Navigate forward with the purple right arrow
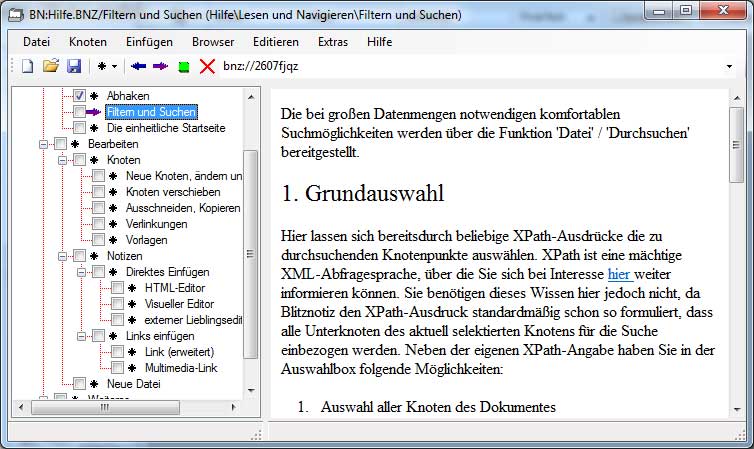Image resolution: width=754 pixels, height=449 pixels. pos(160,66)
